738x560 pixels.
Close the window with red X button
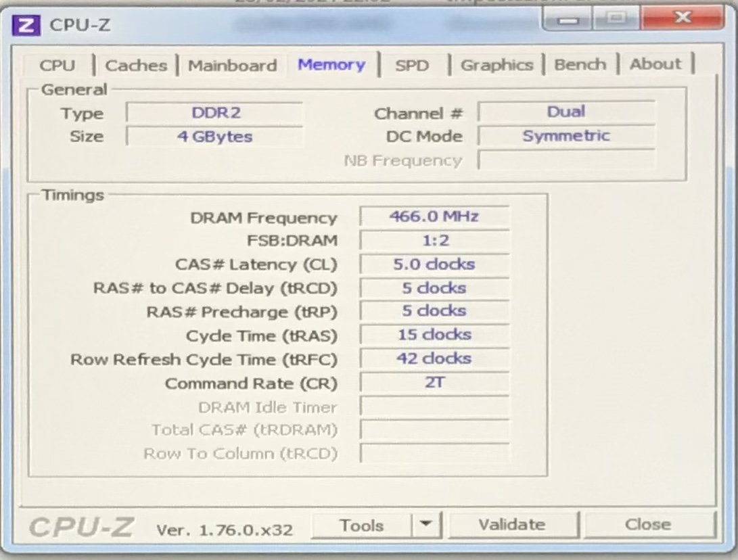click(681, 18)
